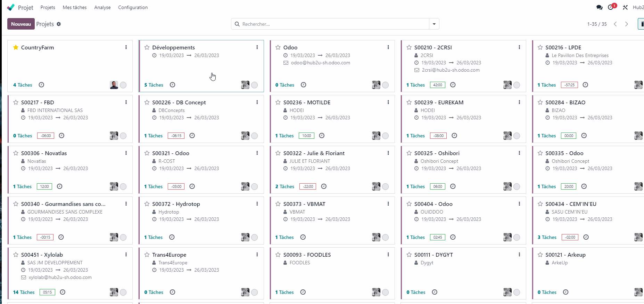Open the three-dot menu on S00111 - DYGYT
Viewport: 644px width, 304px height.
point(519,255)
